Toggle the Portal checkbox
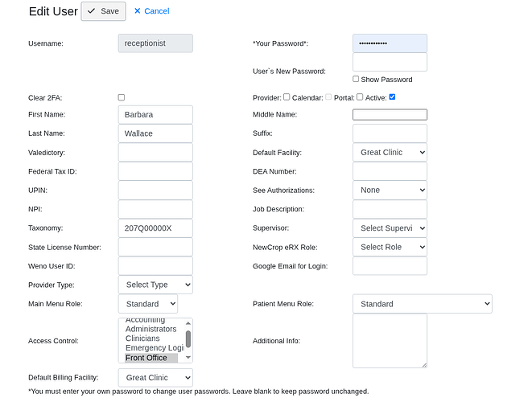 click(360, 97)
